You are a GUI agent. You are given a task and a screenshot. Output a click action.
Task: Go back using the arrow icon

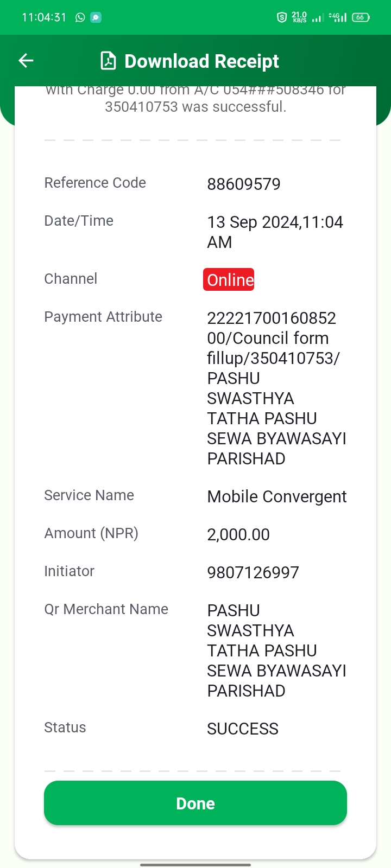(x=26, y=61)
